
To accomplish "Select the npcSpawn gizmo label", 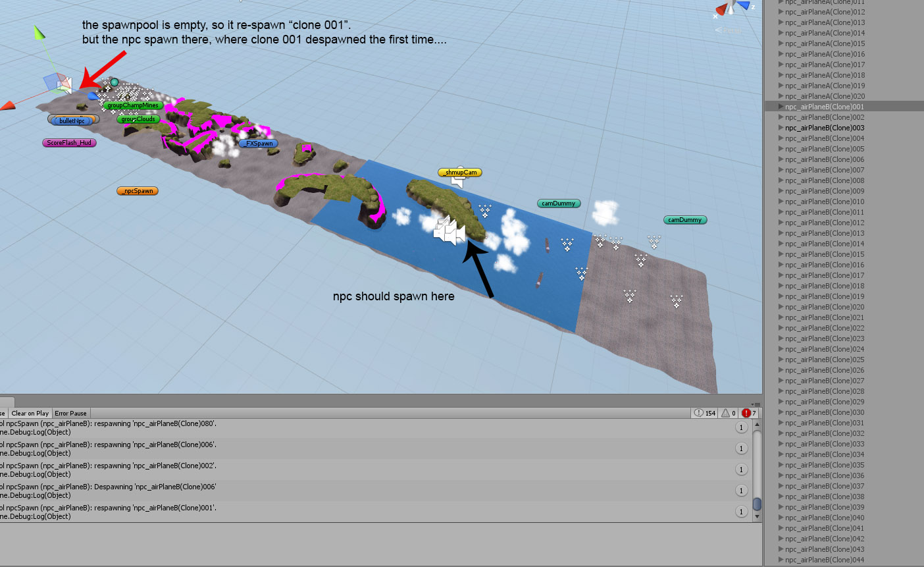I will (x=137, y=190).
